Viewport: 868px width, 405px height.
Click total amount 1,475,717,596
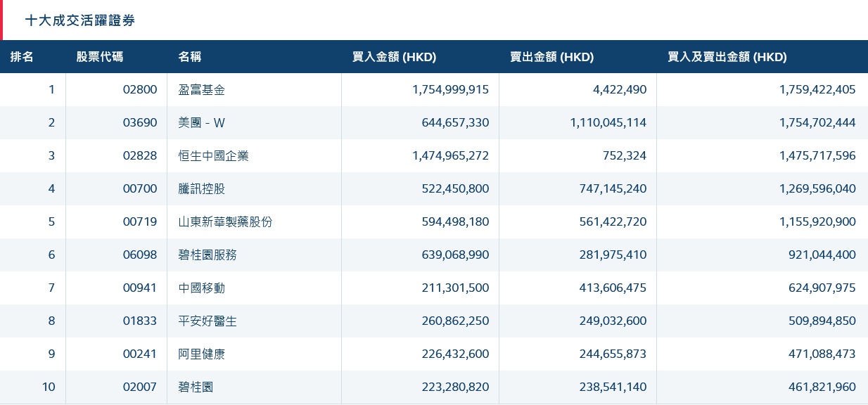point(817,156)
